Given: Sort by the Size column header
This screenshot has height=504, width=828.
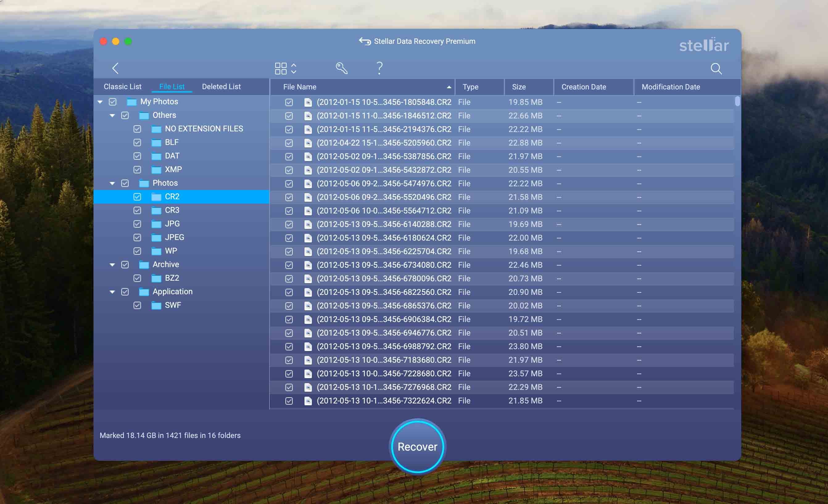Looking at the screenshot, I should [x=529, y=87].
